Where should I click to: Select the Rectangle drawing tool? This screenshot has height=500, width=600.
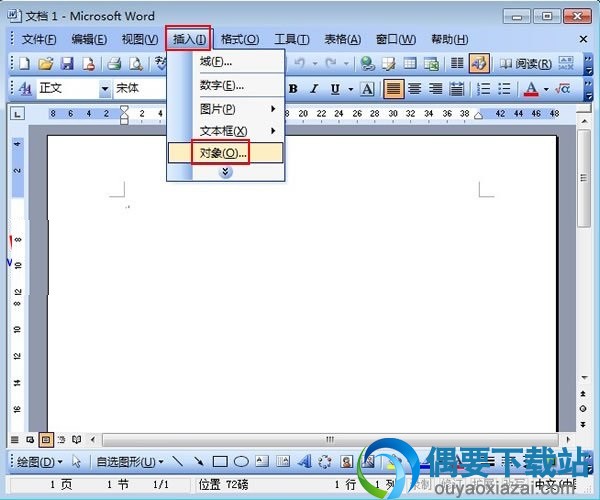(220, 462)
